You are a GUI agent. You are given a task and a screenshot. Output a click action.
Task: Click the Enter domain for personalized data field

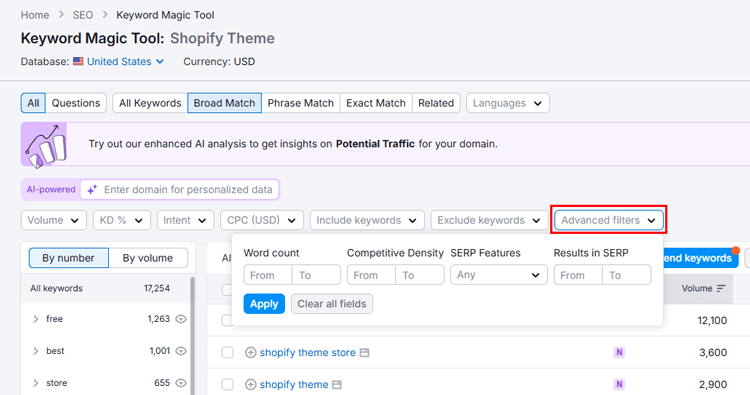tap(179, 189)
